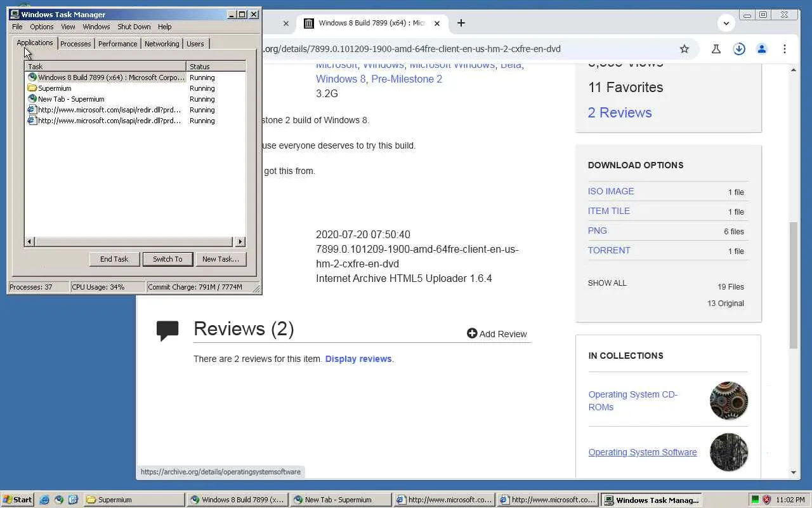Image resolution: width=812 pixels, height=508 pixels.
Task: Sort the task list by Task column
Action: (x=106, y=66)
